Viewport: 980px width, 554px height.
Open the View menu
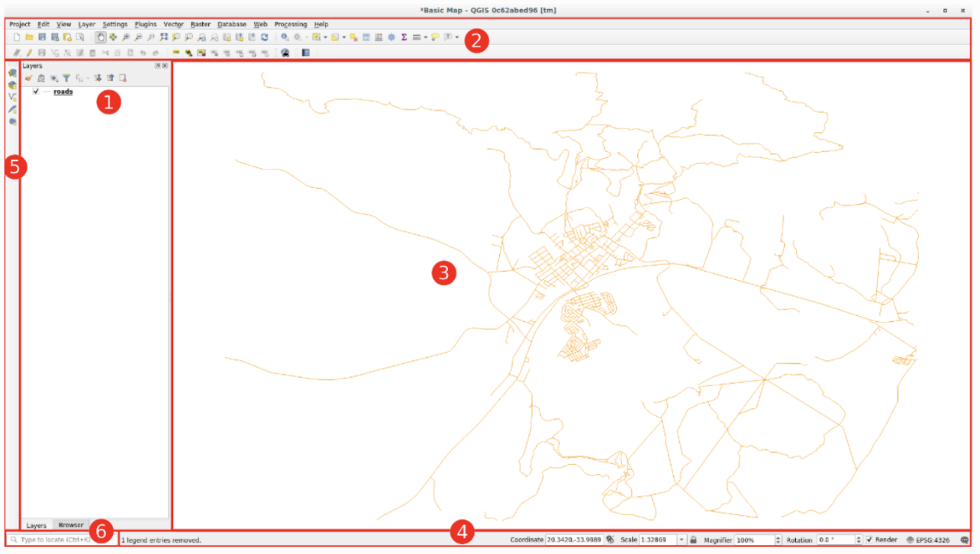click(64, 24)
